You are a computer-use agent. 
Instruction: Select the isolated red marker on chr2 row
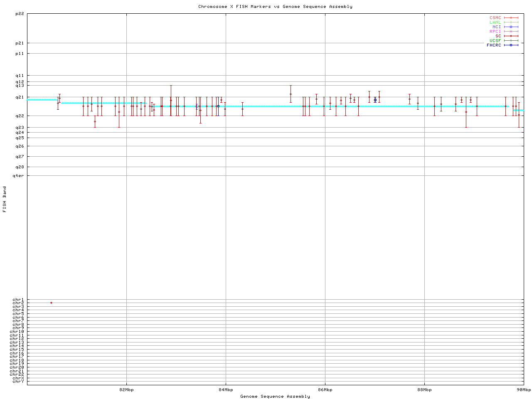tap(51, 303)
